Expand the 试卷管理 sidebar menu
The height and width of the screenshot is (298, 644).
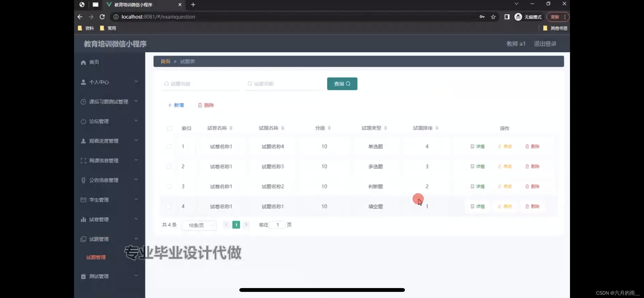pyautogui.click(x=109, y=219)
